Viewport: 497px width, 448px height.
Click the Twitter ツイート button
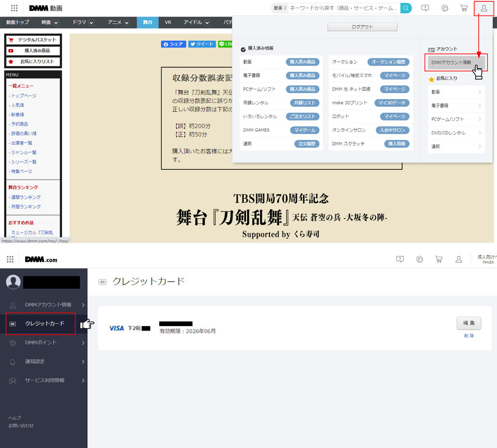point(202,44)
